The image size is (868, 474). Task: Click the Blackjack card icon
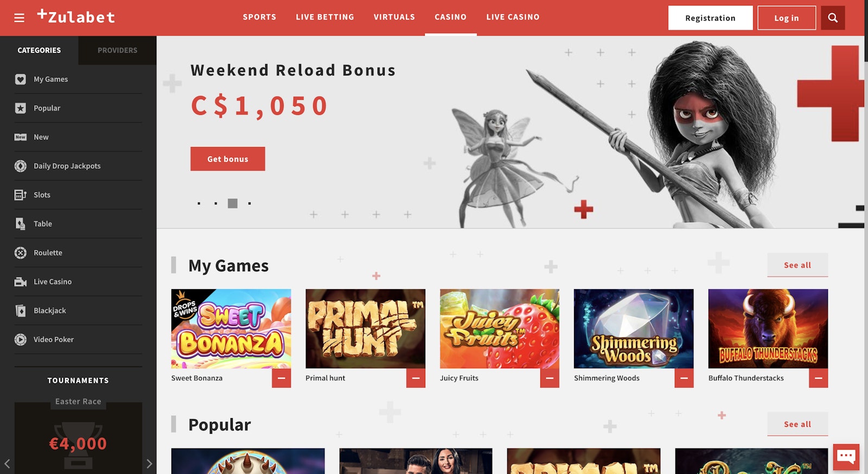[21, 311]
